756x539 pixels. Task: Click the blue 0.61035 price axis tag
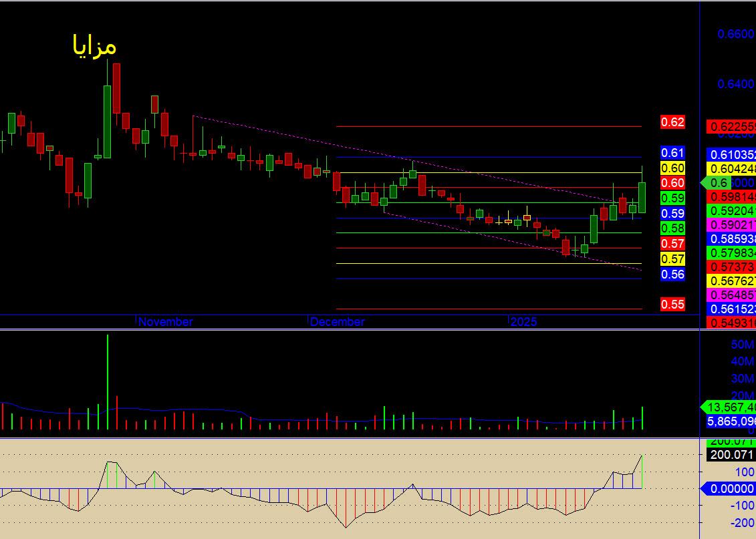coord(731,154)
